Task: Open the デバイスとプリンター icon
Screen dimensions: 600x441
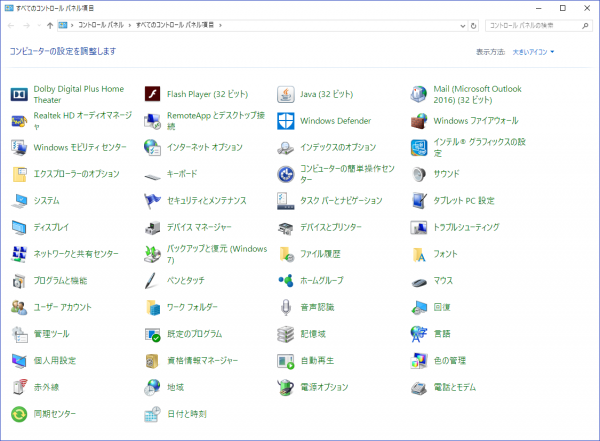Action: click(285, 227)
